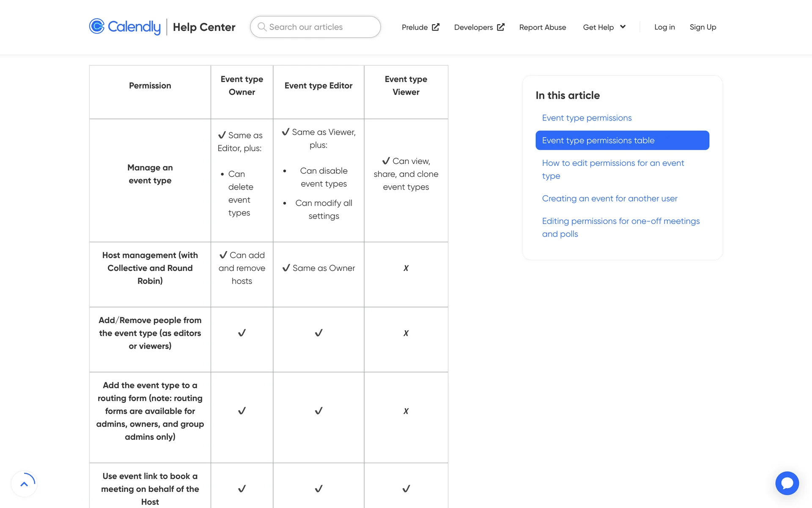Click the Prelude external link icon
Viewport: 812px width, 508px height.
point(436,27)
